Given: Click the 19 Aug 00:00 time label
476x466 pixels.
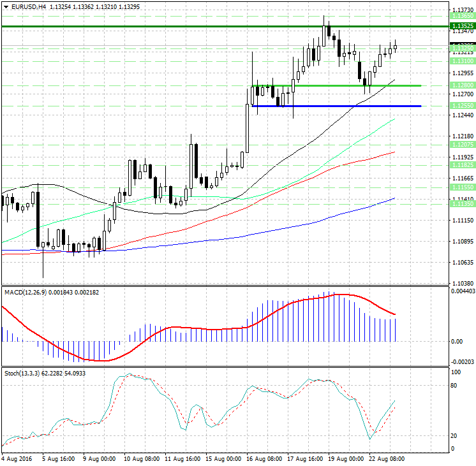Looking at the screenshot, I should (346, 459).
